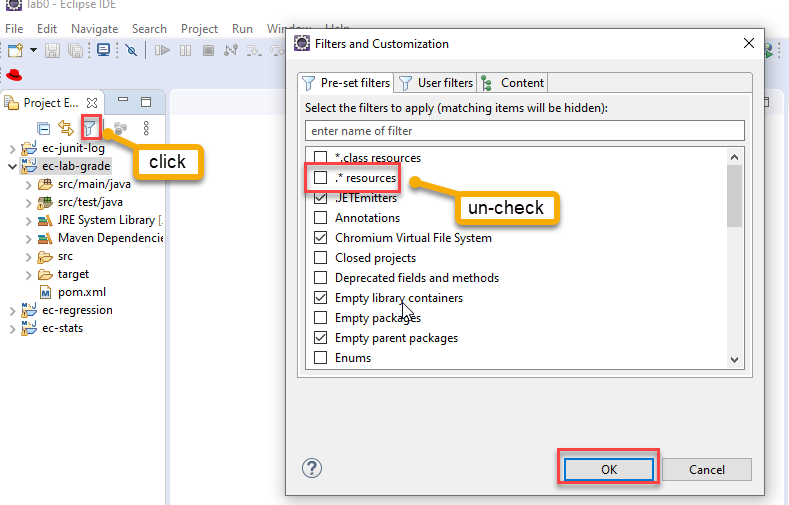Uncheck the .* resources filter checkbox

click(321, 178)
